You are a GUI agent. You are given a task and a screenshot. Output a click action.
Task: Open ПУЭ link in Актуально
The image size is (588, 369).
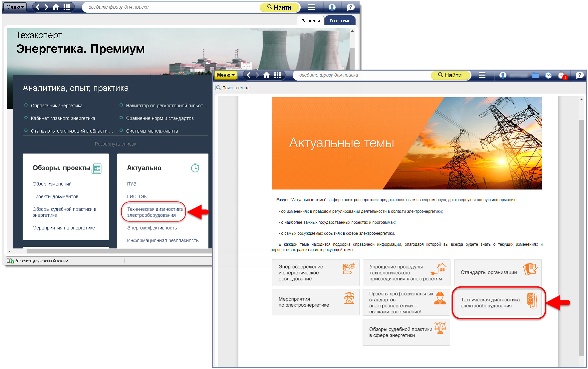point(132,184)
